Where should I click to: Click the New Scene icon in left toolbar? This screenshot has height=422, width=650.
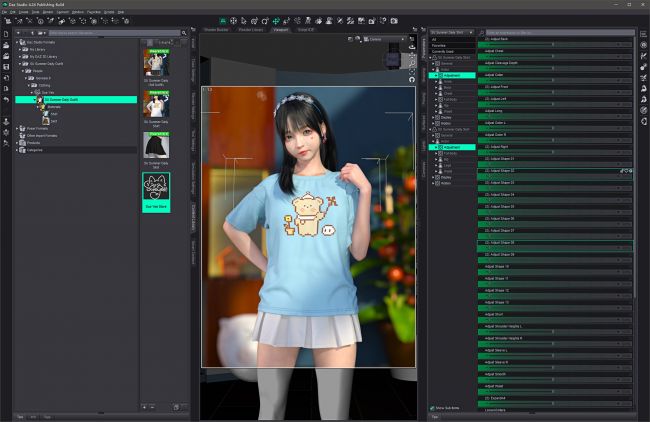pos(6,35)
